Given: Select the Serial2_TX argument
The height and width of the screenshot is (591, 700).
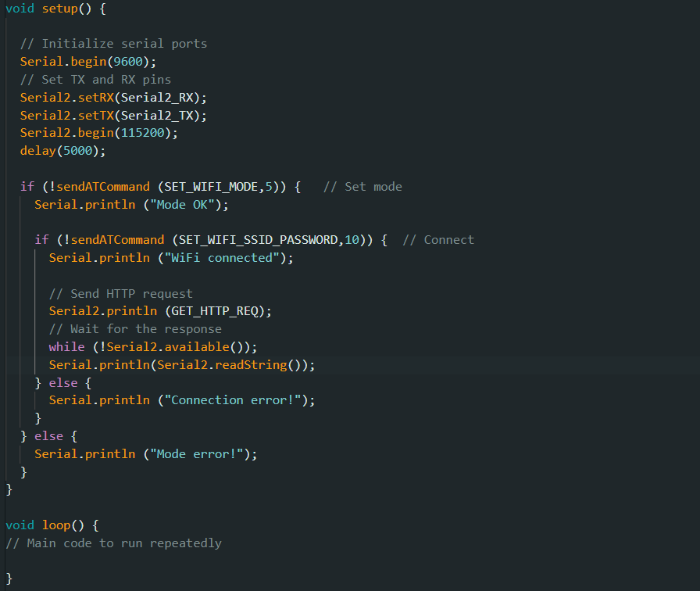Looking at the screenshot, I should 156,115.
